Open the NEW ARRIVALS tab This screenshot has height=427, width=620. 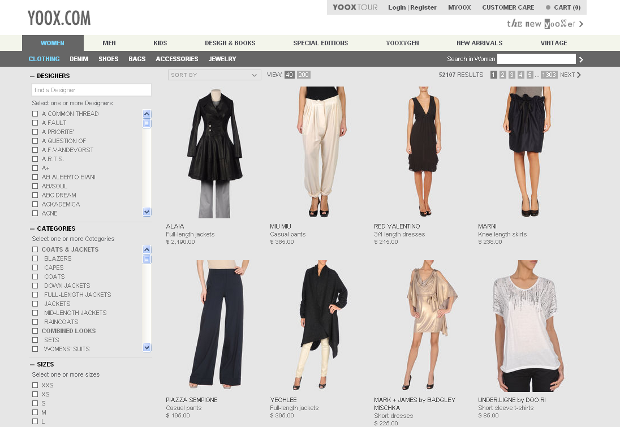point(479,43)
